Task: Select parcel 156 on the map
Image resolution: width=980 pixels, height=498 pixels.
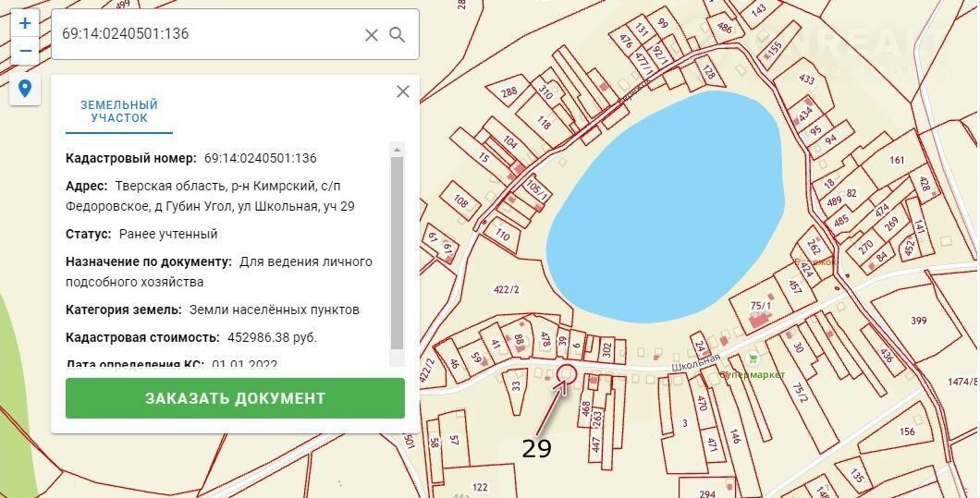Action: (907, 431)
